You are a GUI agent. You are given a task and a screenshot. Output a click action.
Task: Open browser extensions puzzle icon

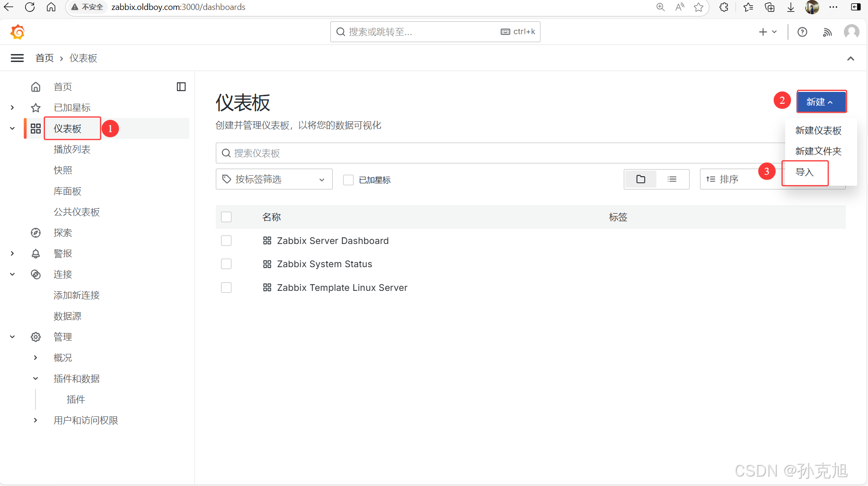point(724,7)
